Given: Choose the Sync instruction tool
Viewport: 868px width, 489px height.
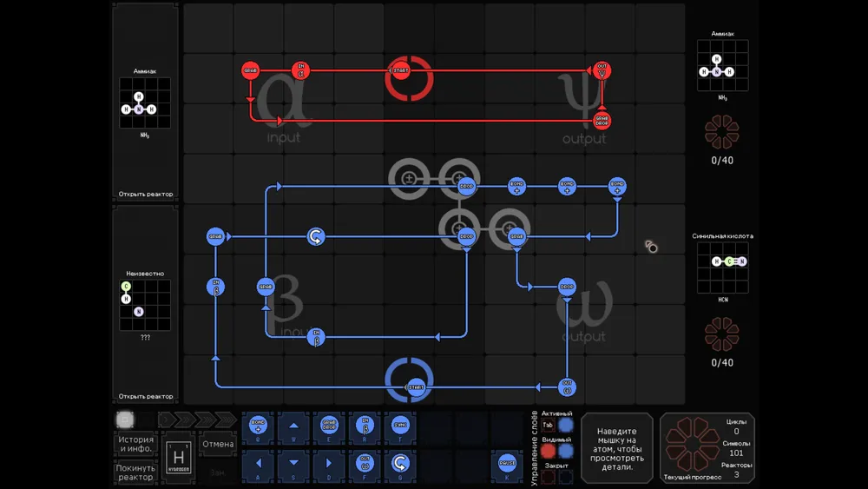Looking at the screenshot, I should (x=400, y=426).
